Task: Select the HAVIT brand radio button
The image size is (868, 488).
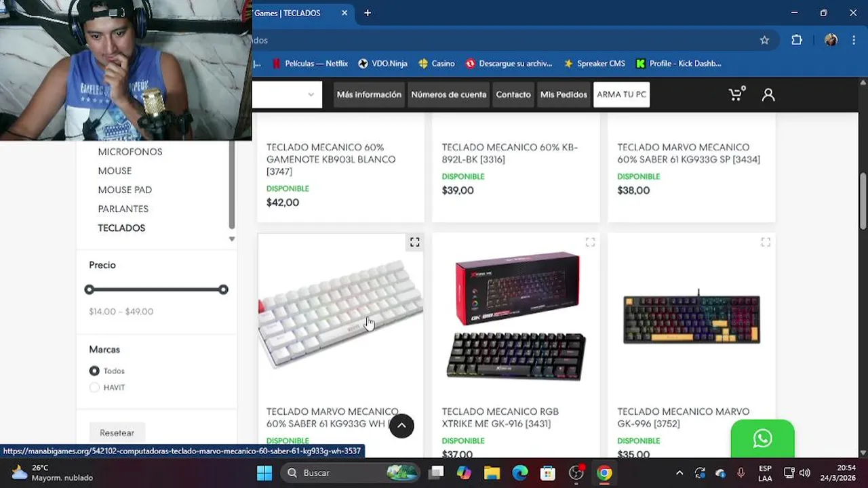Action: [x=94, y=388]
